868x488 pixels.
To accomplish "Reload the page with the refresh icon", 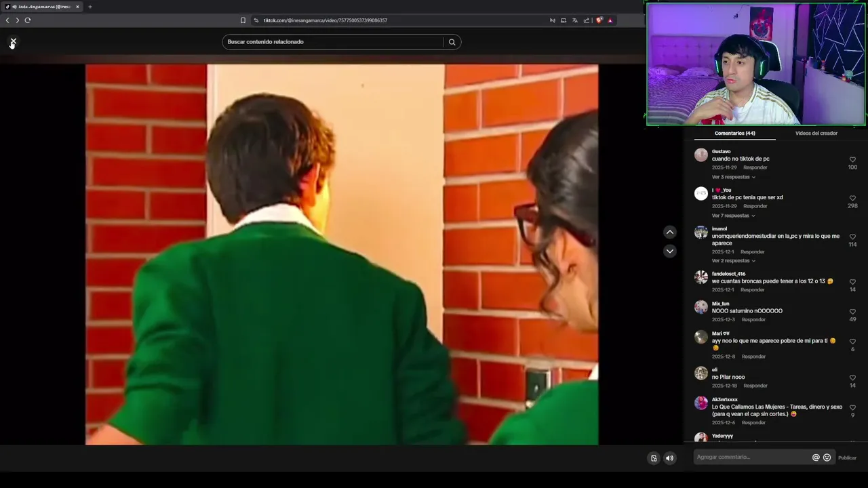I will point(28,20).
